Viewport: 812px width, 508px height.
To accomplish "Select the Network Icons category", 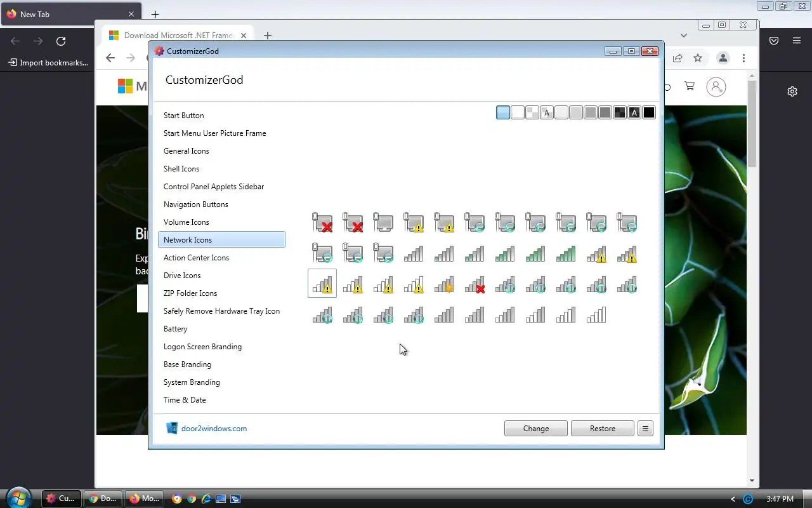I will pos(221,240).
